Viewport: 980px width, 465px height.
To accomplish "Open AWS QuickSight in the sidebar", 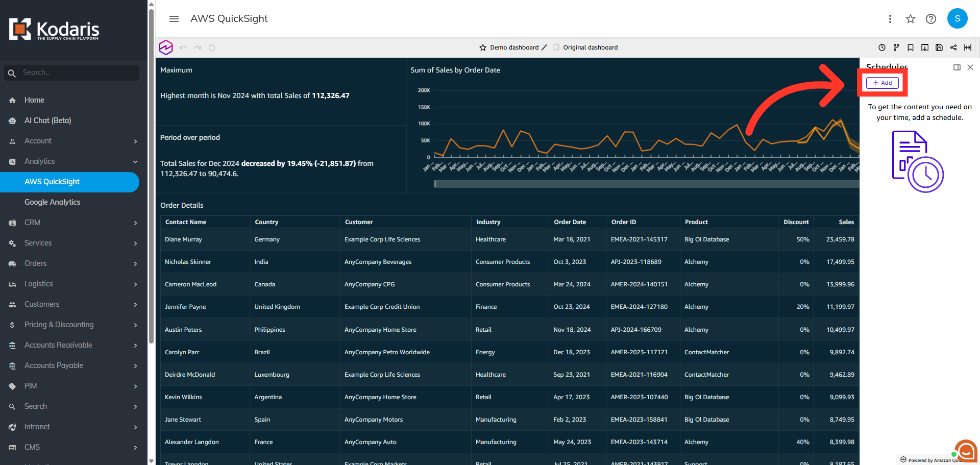I will point(69,182).
